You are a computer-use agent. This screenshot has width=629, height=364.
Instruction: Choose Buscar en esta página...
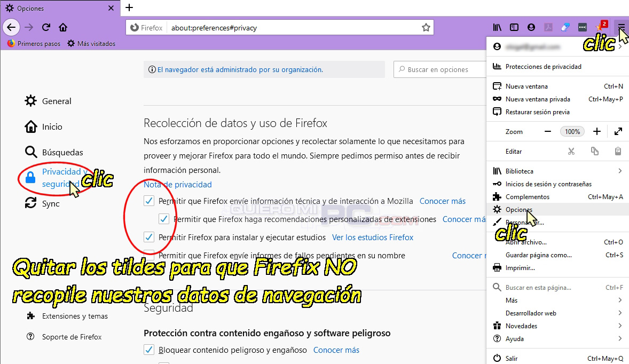[x=557, y=288]
